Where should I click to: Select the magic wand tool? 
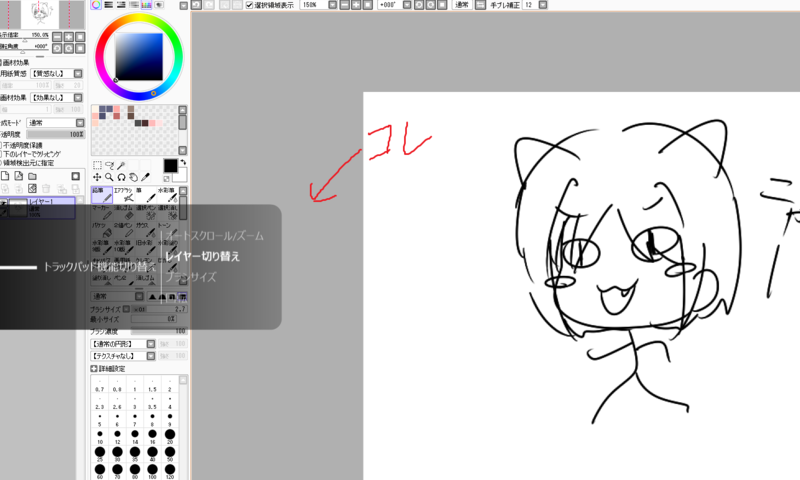pyautogui.click(x=121, y=165)
